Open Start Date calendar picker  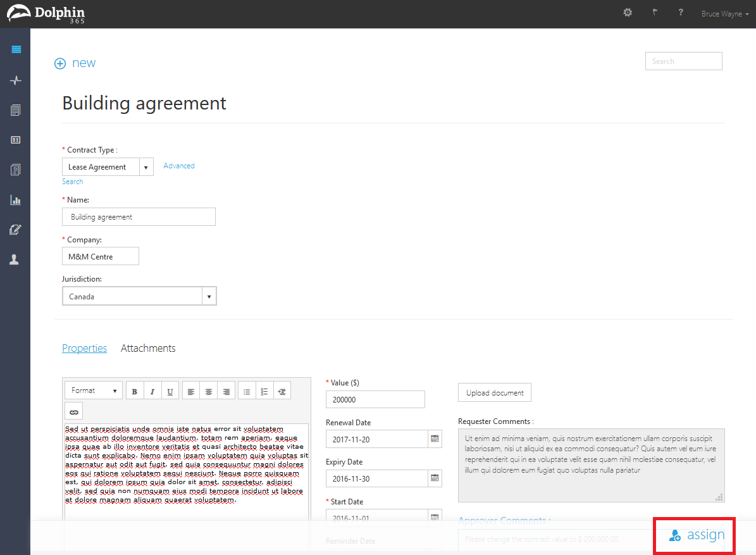point(435,517)
